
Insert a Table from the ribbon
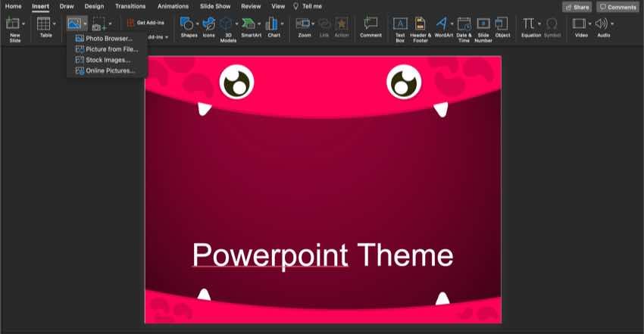pyautogui.click(x=43, y=23)
